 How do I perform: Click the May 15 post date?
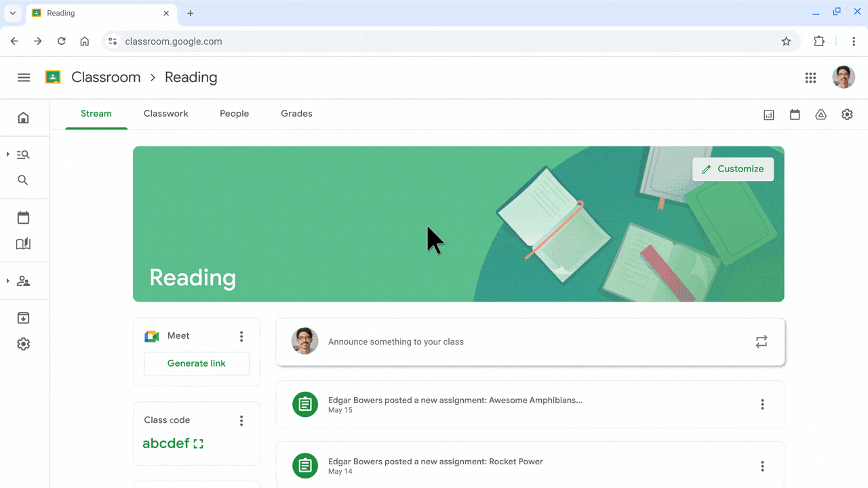click(x=340, y=410)
